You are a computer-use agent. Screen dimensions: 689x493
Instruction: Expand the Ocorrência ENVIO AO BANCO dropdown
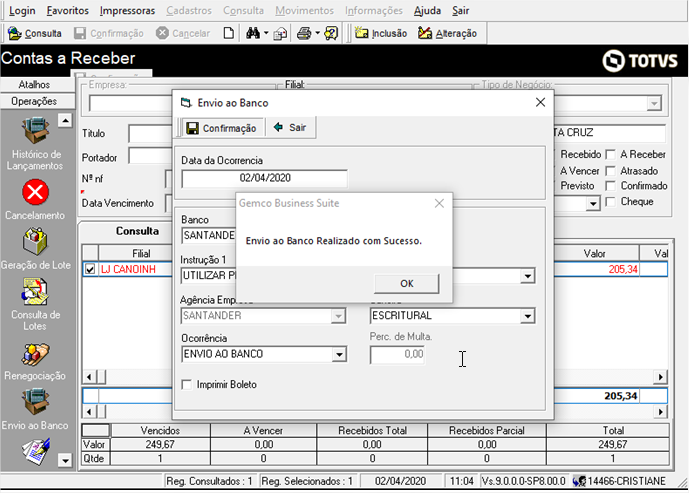(339, 355)
